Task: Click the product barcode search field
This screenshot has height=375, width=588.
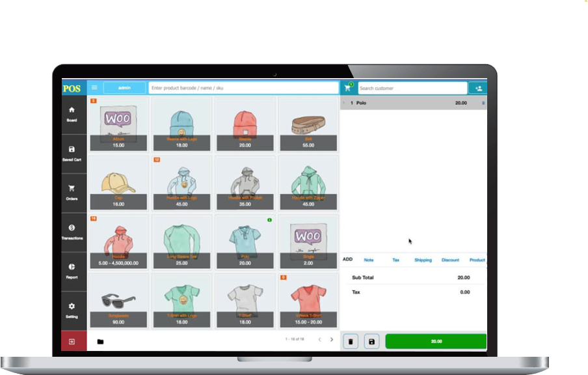Action: tap(243, 88)
